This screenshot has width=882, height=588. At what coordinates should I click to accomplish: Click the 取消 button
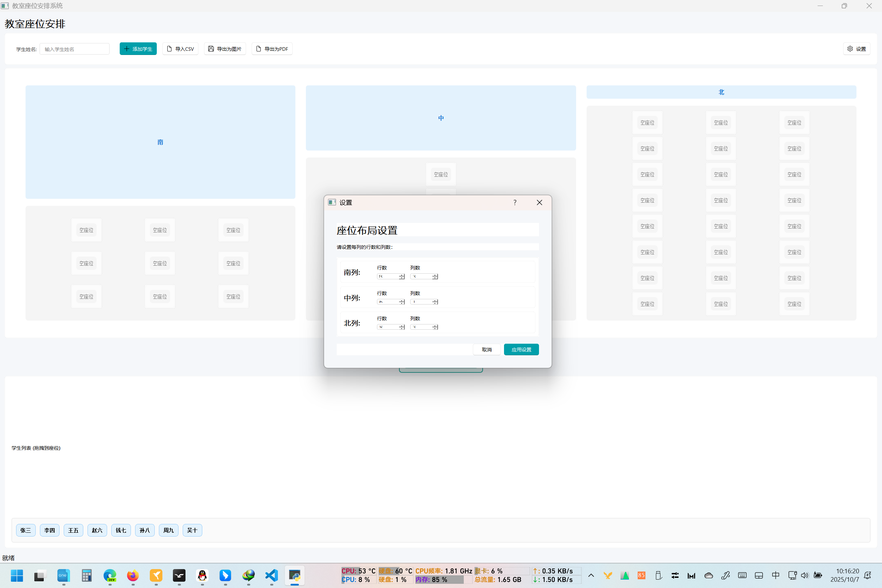click(486, 350)
